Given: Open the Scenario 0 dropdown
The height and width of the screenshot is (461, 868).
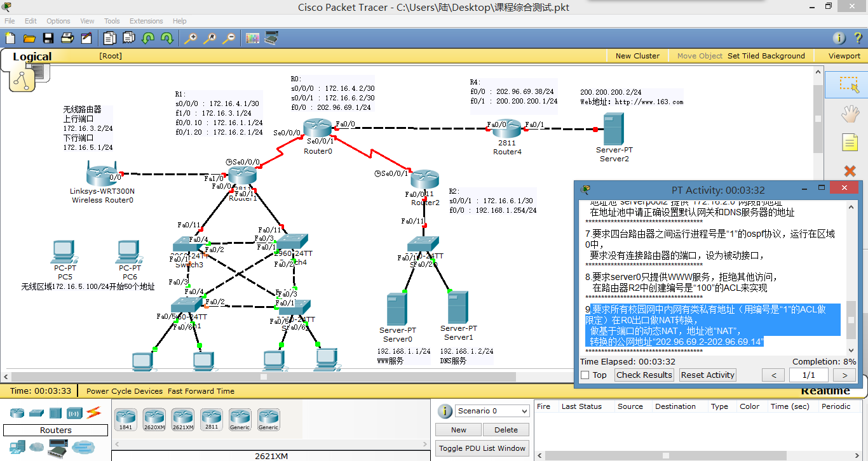Looking at the screenshot, I should coord(492,411).
